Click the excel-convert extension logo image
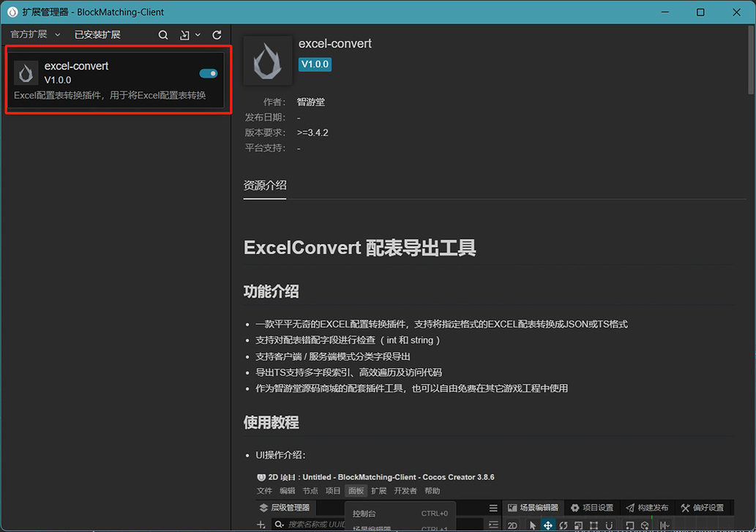The height and width of the screenshot is (532, 756). click(268, 60)
